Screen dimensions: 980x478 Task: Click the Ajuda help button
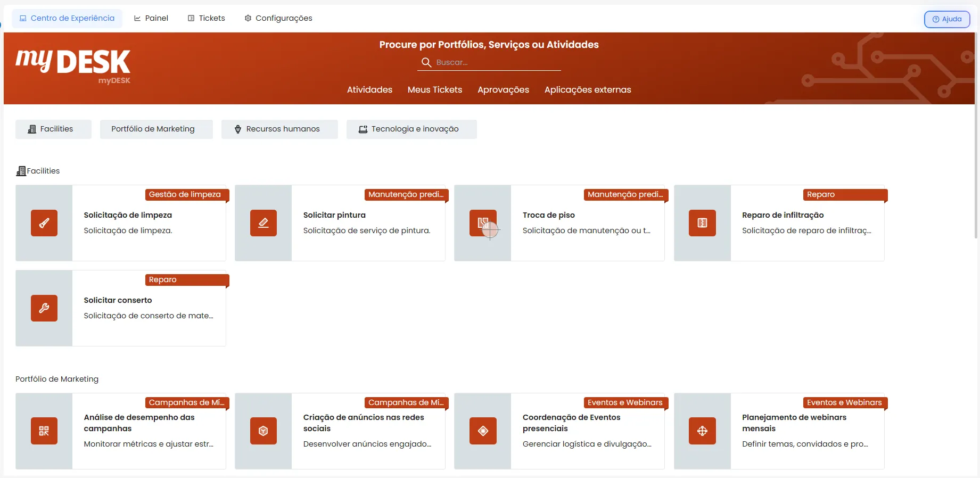point(947,19)
